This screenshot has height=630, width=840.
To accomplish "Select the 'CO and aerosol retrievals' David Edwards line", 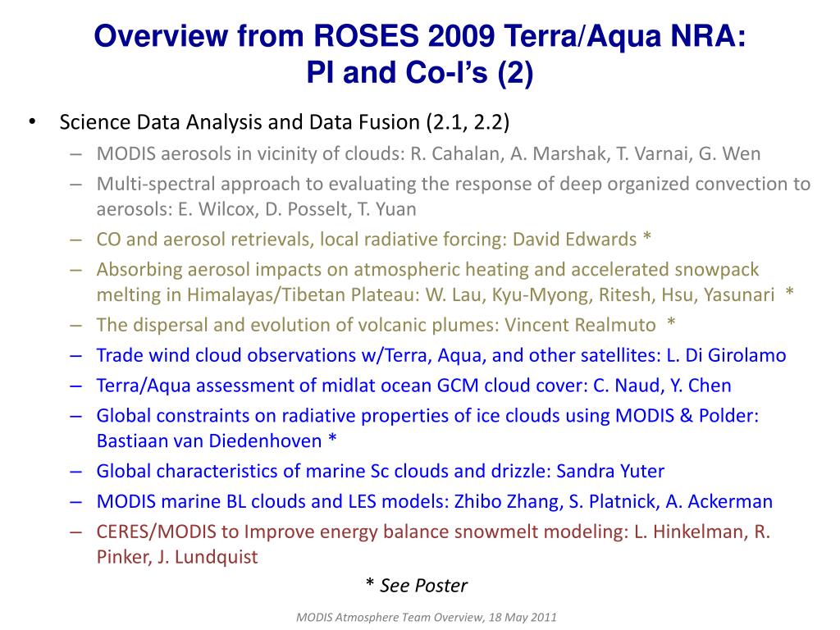I will tap(374, 239).
